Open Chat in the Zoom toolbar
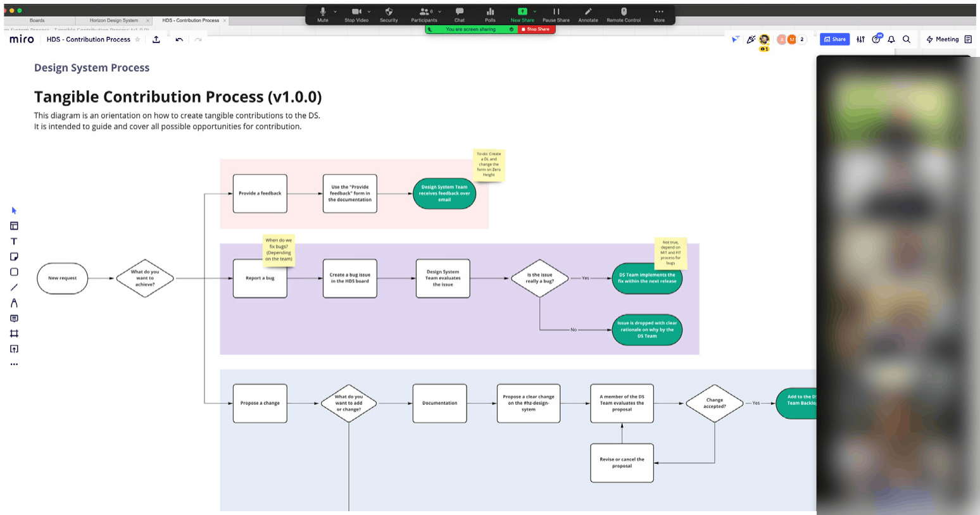Viewport: 980px width, 515px height. coord(460,14)
